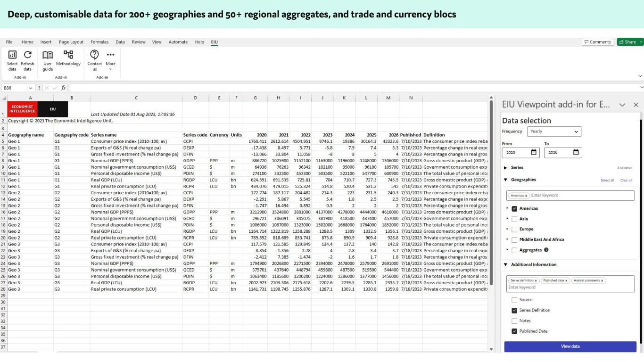Click Select all in Geographies
Screen dimensions: 644x362
point(607,180)
